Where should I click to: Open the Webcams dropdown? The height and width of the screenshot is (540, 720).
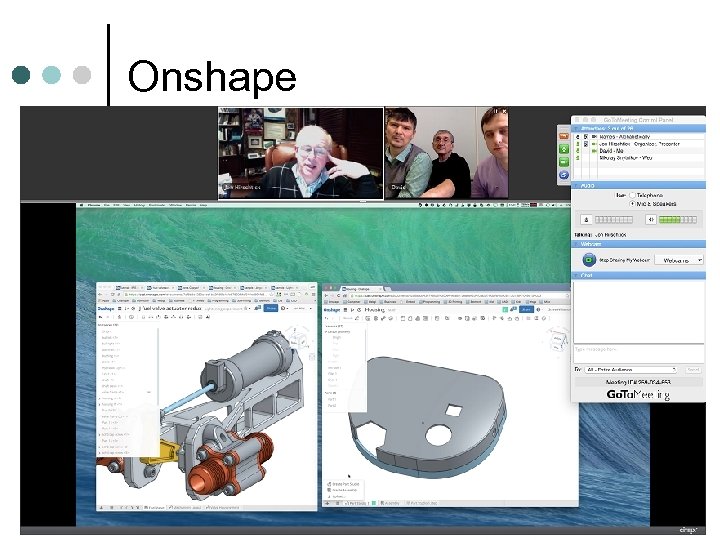[x=678, y=260]
